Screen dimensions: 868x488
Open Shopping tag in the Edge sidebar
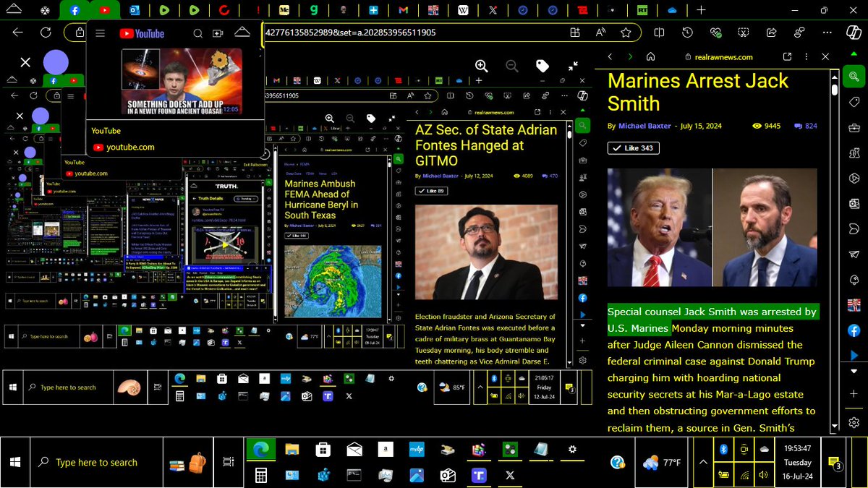pyautogui.click(x=854, y=102)
